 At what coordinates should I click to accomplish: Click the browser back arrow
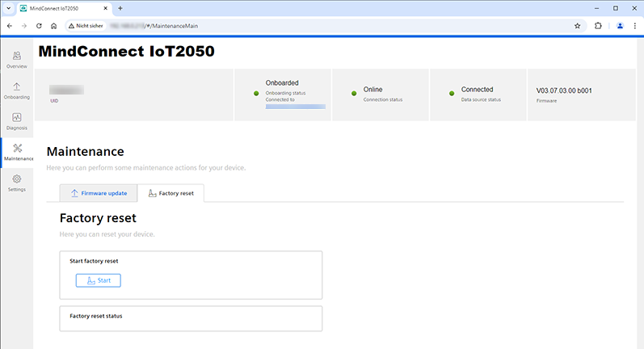point(10,26)
